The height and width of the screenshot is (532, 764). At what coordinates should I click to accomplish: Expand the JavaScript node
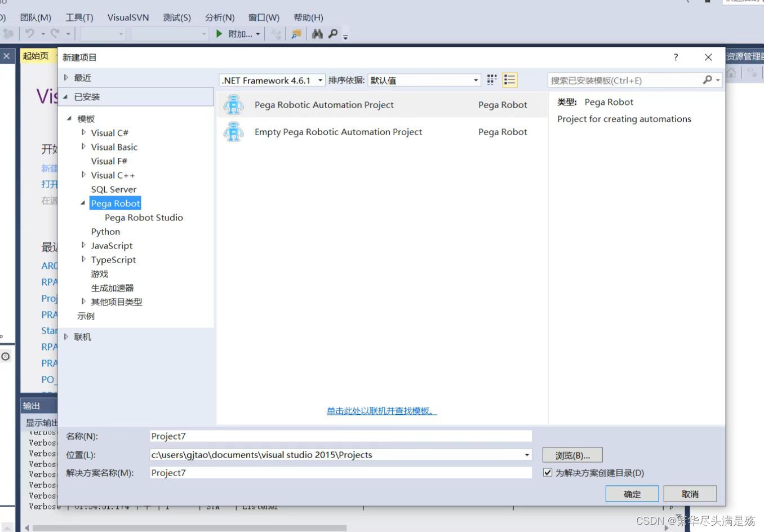point(83,245)
